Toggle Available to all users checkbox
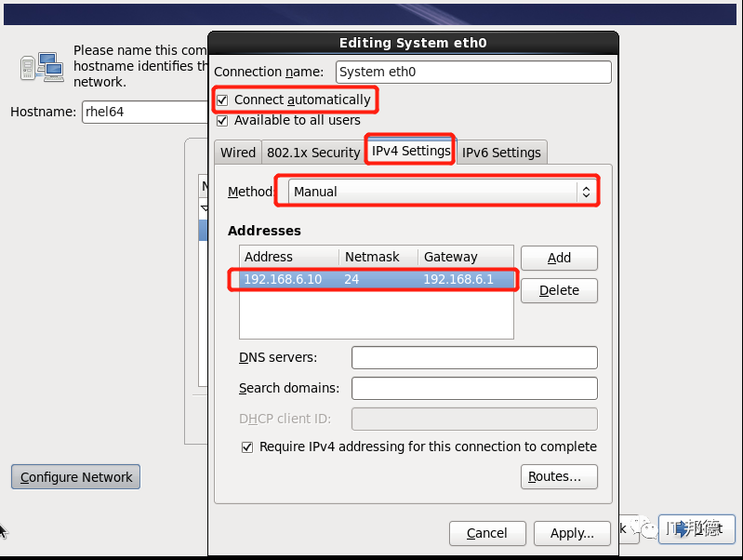Image resolution: width=743 pixels, height=560 pixels. 222,121
